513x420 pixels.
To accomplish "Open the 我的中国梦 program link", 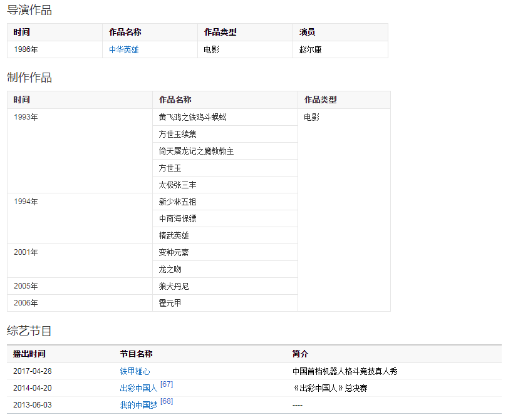I will pos(138,406).
